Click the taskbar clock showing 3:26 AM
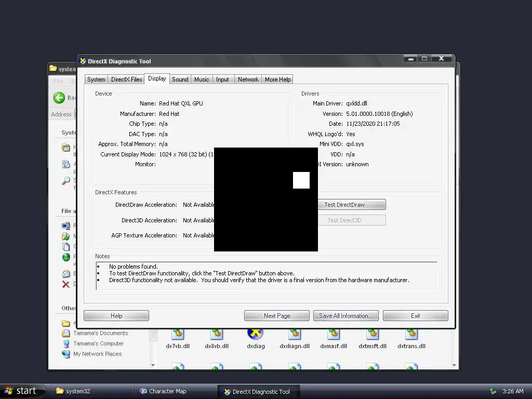The image size is (532, 399). coord(513,391)
